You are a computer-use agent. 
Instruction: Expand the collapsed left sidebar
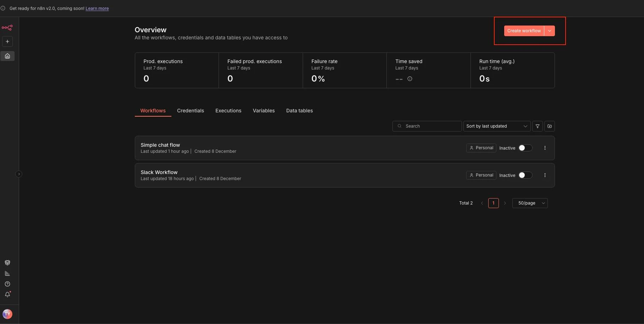tap(19, 174)
